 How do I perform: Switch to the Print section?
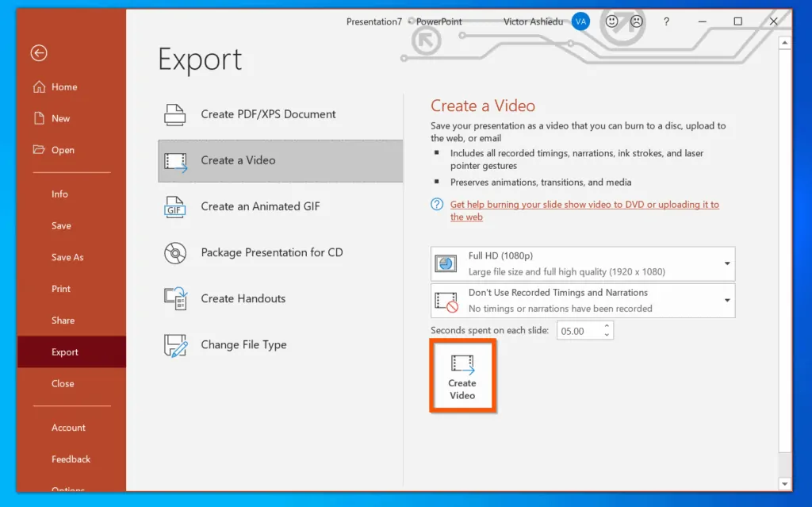tap(60, 289)
